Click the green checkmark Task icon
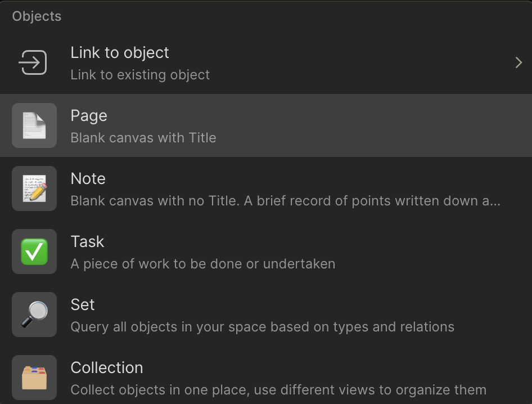This screenshot has width=532, height=404. pos(34,252)
